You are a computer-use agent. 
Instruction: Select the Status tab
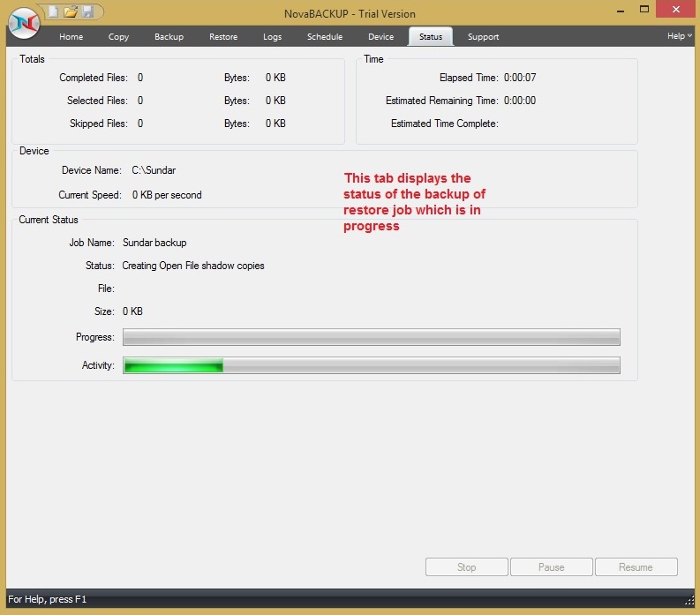431,37
